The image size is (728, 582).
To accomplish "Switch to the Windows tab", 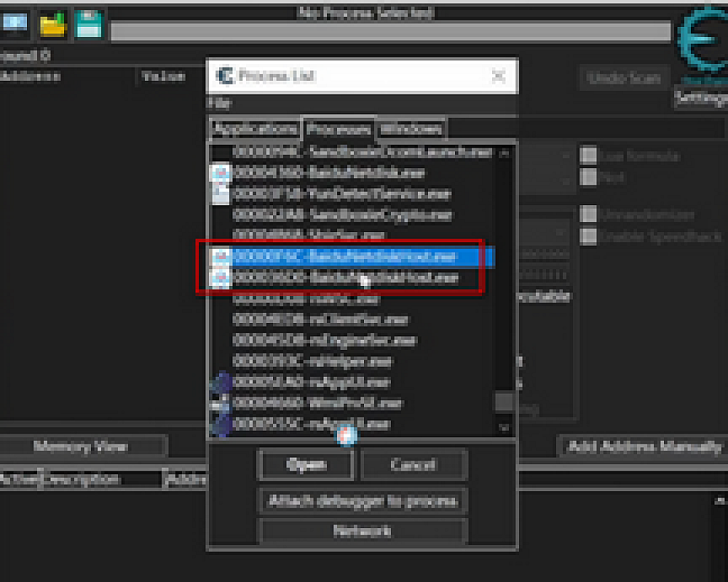I will pyautogui.click(x=411, y=129).
